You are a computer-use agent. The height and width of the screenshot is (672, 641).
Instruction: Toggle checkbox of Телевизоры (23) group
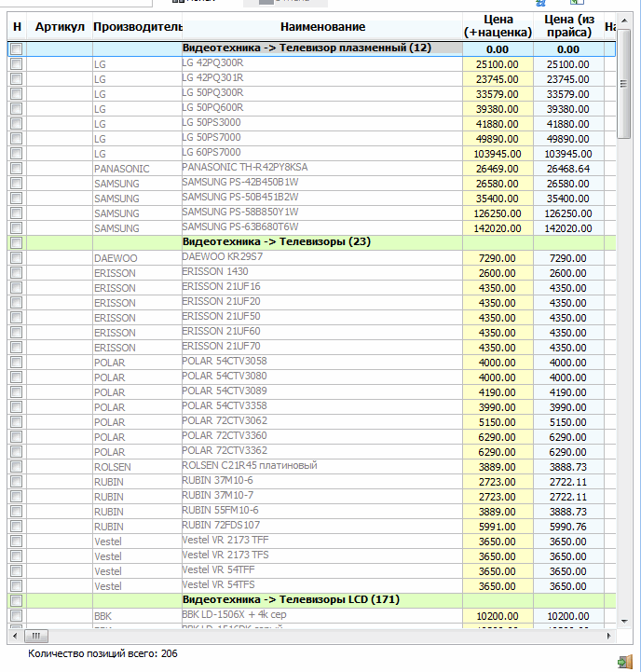16,243
